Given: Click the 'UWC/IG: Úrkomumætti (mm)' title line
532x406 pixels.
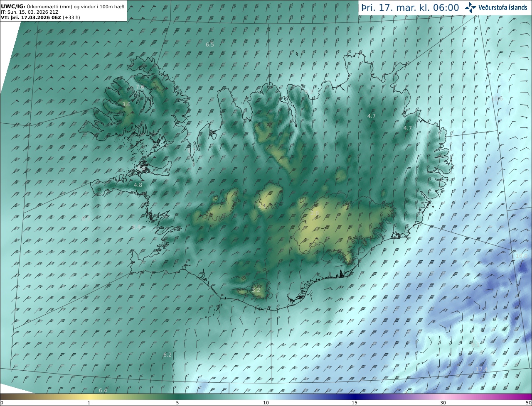Looking at the screenshot, I should pos(63,7).
